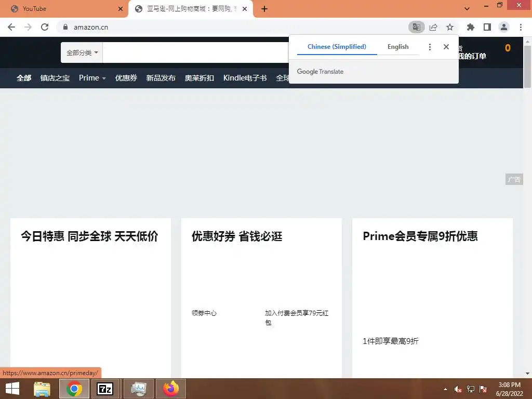Open the 全部分类 search category dropdown

(x=82, y=52)
